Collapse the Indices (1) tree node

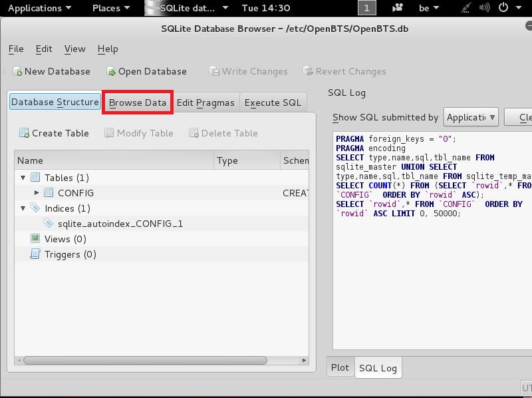click(23, 208)
